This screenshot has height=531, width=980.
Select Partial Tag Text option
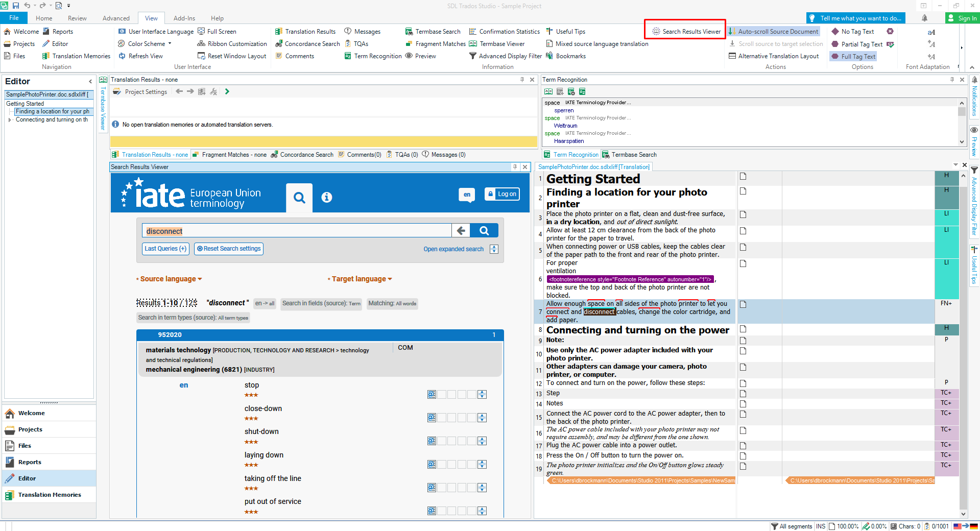(x=856, y=44)
